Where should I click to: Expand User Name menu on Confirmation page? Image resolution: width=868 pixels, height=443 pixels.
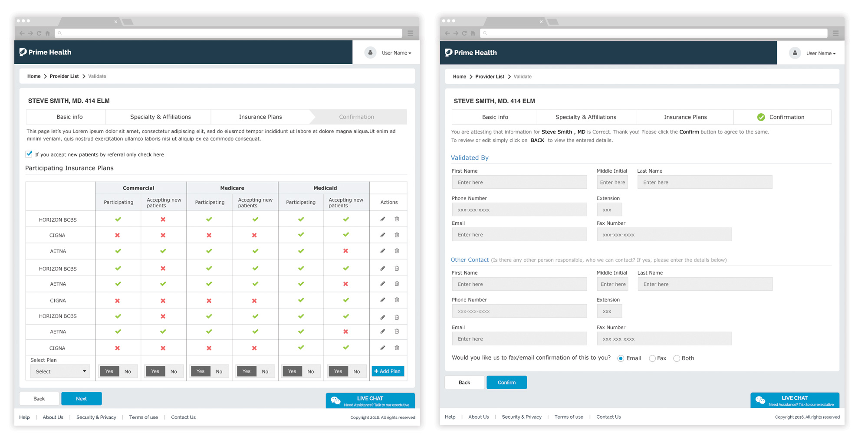pyautogui.click(x=820, y=53)
